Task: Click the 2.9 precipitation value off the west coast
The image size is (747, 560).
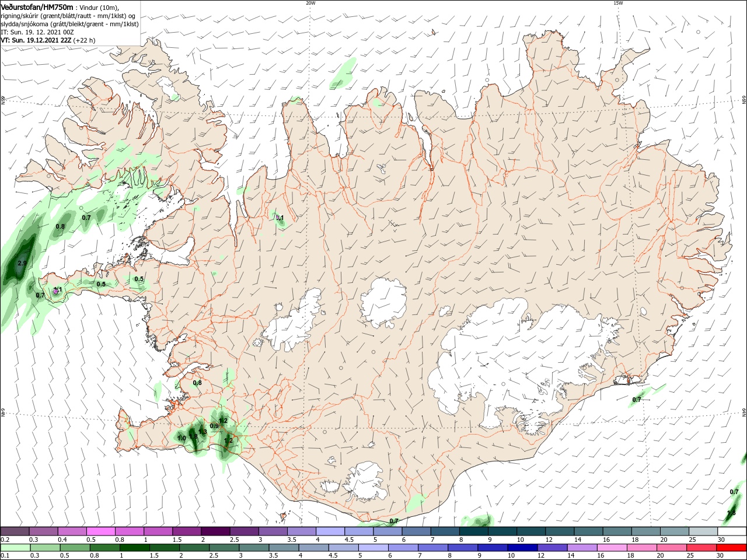Action: (x=22, y=264)
